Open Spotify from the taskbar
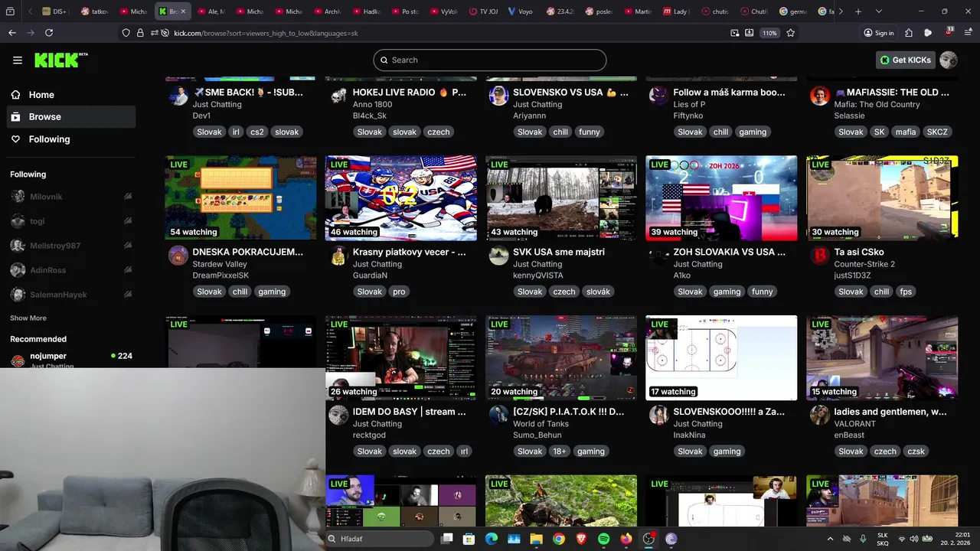 603,539
